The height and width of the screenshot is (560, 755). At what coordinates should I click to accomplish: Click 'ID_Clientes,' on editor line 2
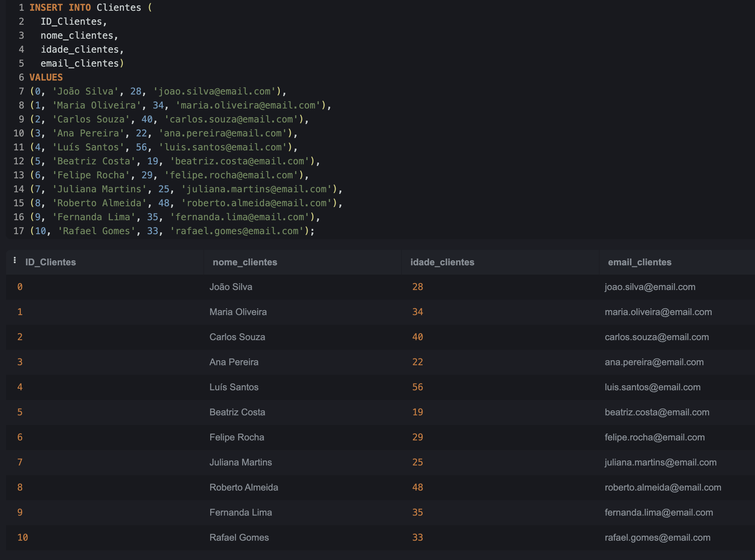pyautogui.click(x=74, y=21)
